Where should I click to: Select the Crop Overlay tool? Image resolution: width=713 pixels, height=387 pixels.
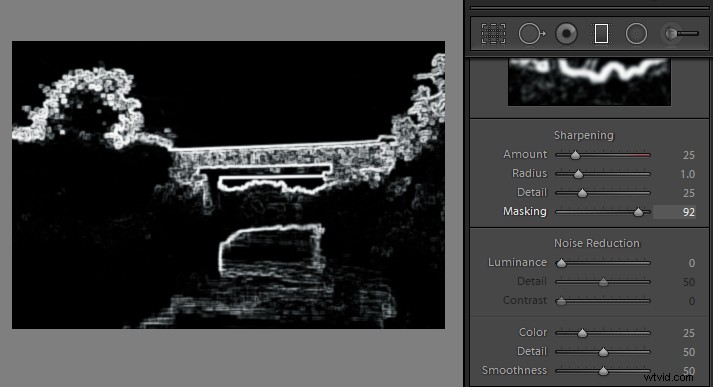[493, 34]
